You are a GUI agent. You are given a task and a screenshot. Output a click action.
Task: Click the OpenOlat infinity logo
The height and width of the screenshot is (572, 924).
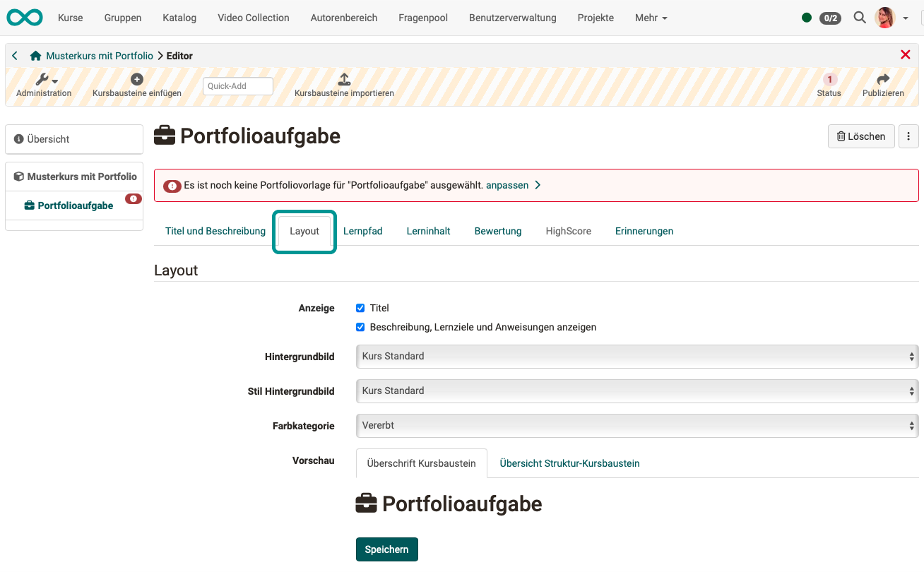[24, 18]
